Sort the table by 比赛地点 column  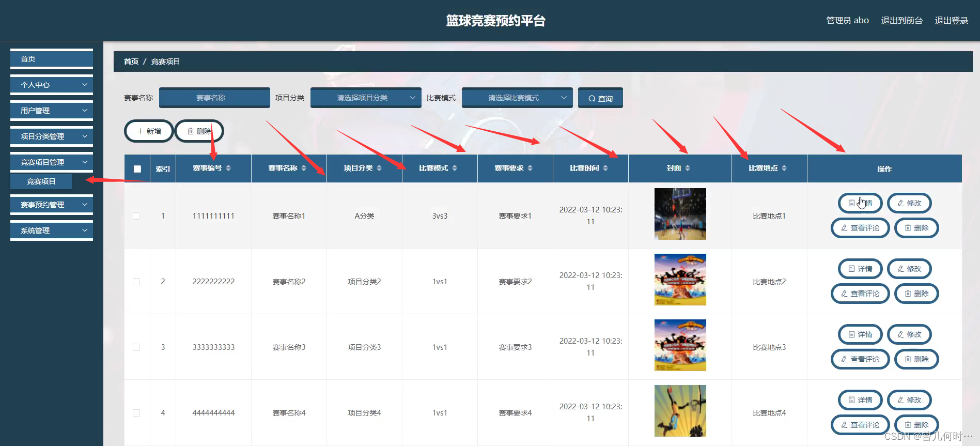point(784,168)
